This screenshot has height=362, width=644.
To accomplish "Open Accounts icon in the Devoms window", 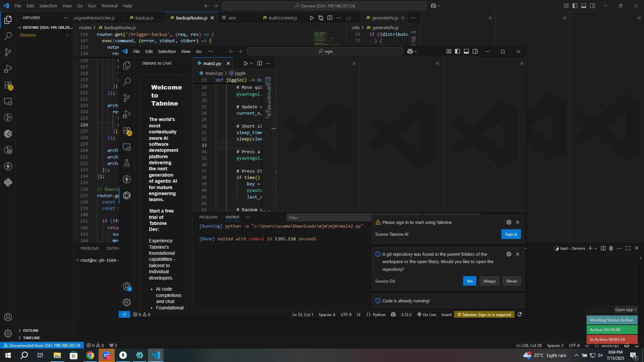I will [8, 317].
